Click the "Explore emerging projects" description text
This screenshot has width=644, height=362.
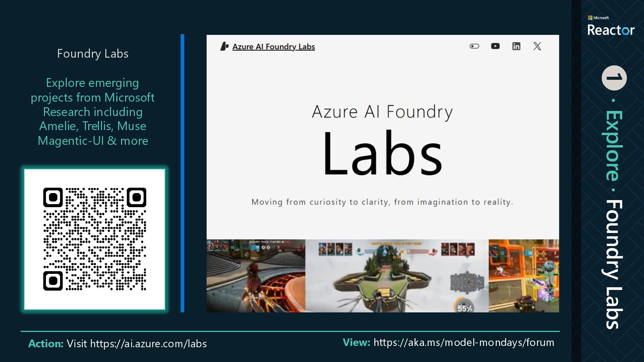[93, 112]
